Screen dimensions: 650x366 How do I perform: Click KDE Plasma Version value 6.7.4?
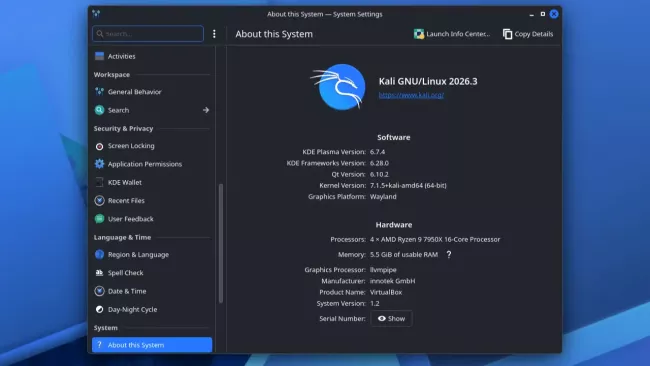[x=377, y=152]
